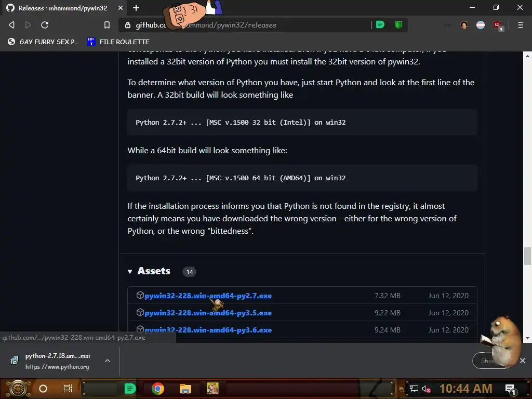Download pywin32-228.win-amd64-py3.6.exe
The height and width of the screenshot is (399, 532).
[208, 329]
